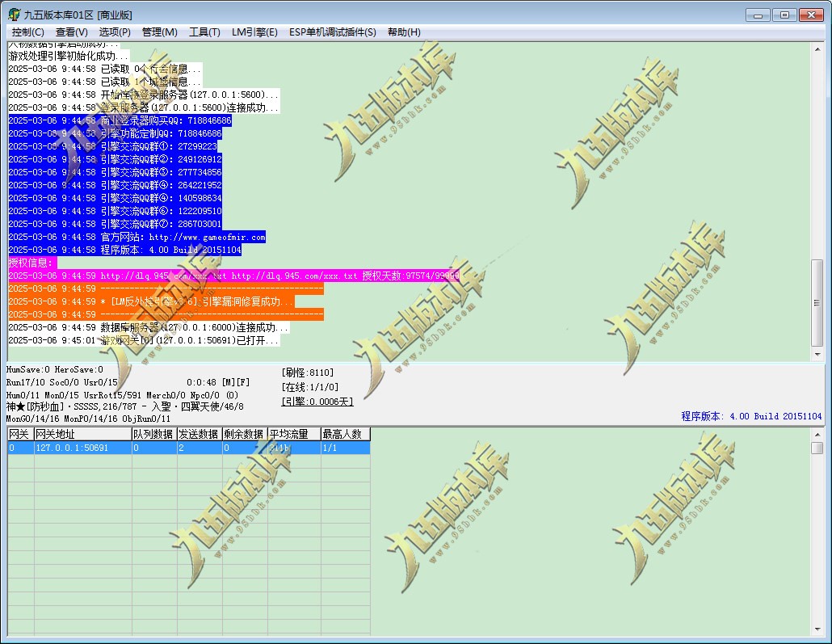Click the 已读取 0个行会信息 log line
The height and width of the screenshot is (644, 832).
coord(105,69)
